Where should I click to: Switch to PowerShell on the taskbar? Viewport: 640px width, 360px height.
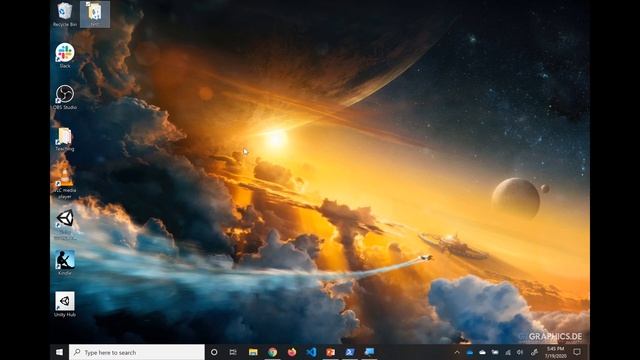(x=350, y=352)
